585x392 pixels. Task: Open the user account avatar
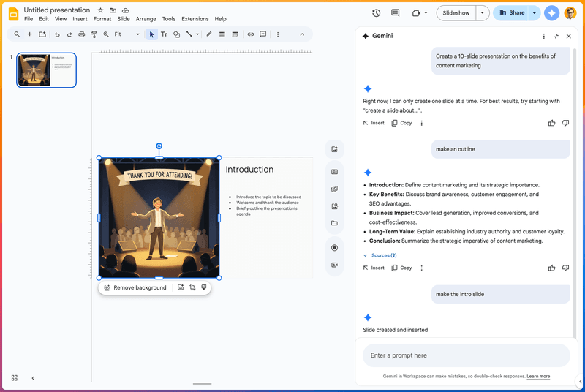click(570, 13)
